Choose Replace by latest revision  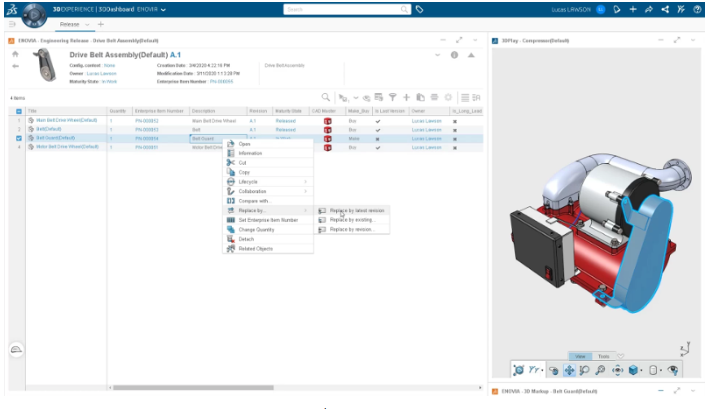click(352, 210)
